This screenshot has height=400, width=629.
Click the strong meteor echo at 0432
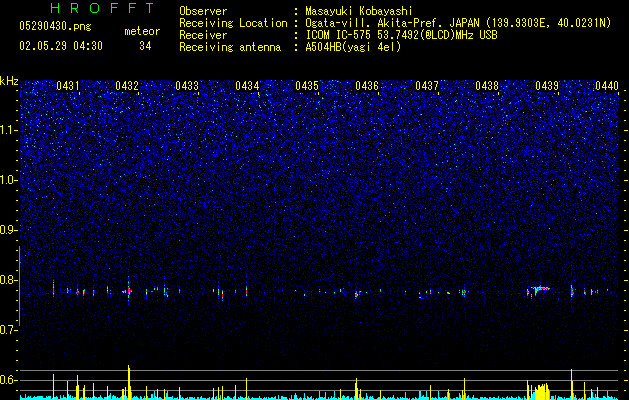[129, 290]
